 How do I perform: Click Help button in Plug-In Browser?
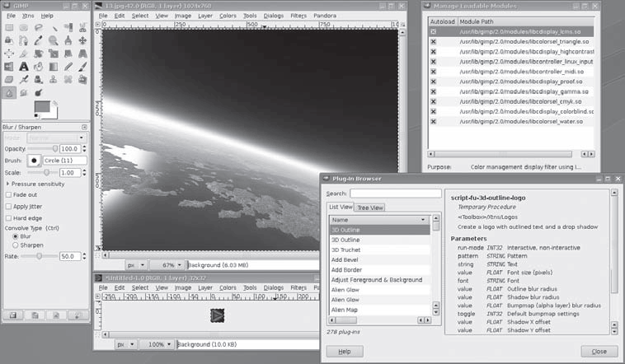coord(345,352)
